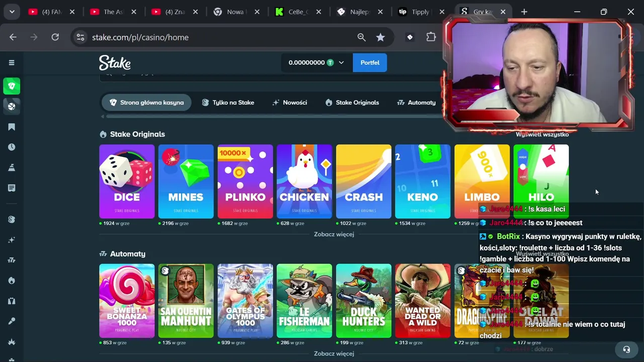Open live support headset icon
The height and width of the screenshot is (362, 644).
626,349
